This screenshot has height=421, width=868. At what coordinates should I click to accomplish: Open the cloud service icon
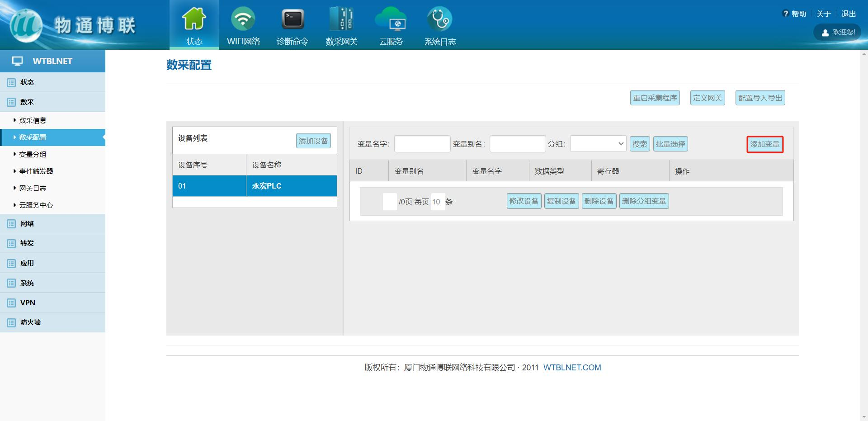point(391,19)
